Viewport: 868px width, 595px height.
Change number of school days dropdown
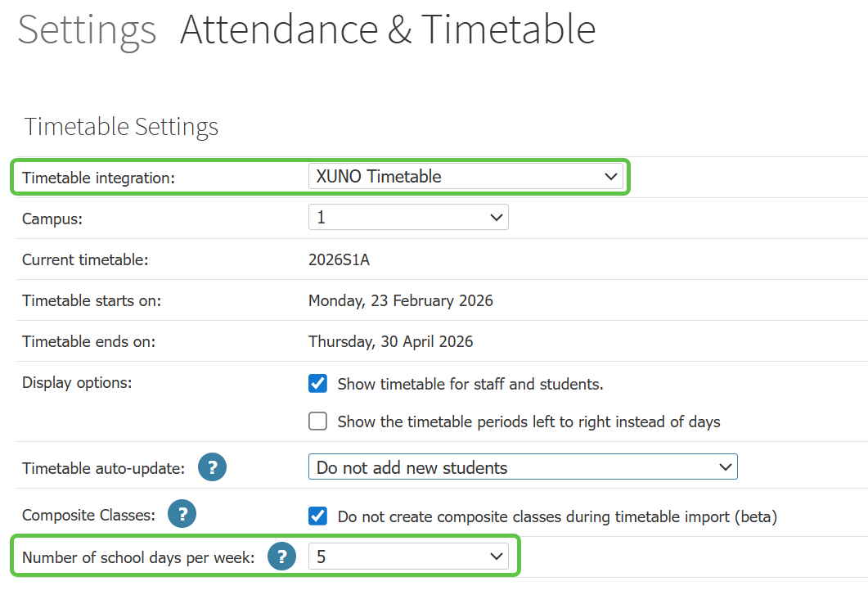(x=407, y=557)
